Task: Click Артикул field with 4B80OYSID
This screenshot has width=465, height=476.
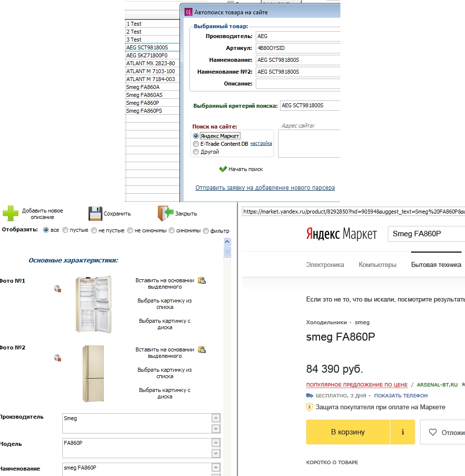Action: coord(298,48)
